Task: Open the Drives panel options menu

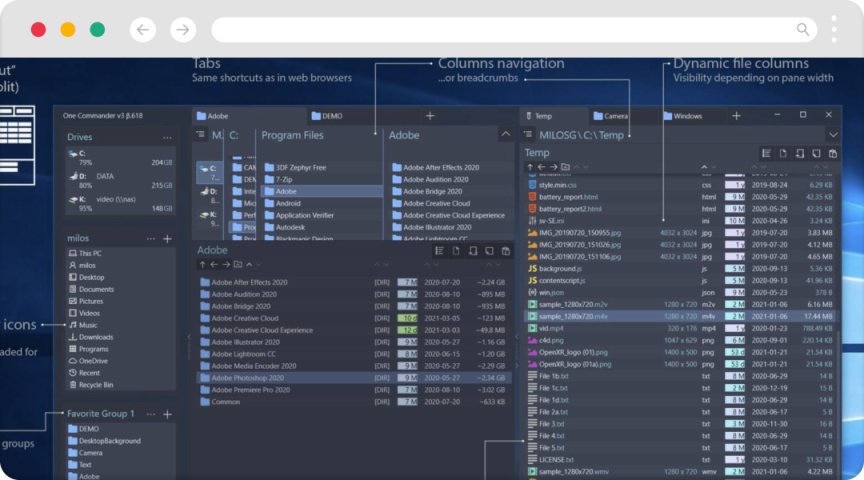Action: click(x=167, y=137)
